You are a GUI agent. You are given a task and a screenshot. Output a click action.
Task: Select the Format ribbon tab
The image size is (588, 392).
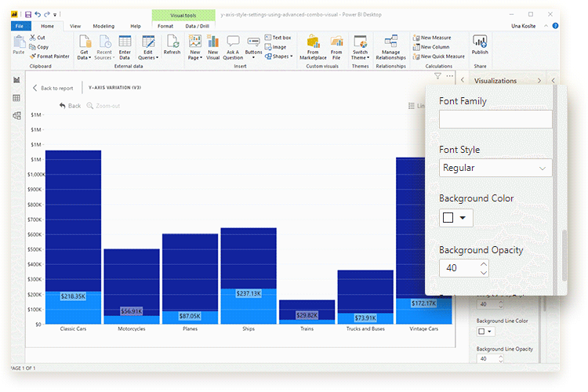[x=165, y=26]
